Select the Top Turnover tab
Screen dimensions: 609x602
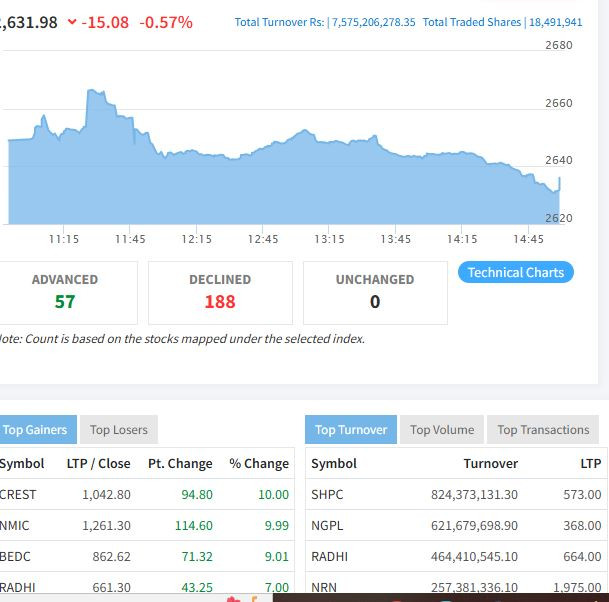[x=351, y=430]
